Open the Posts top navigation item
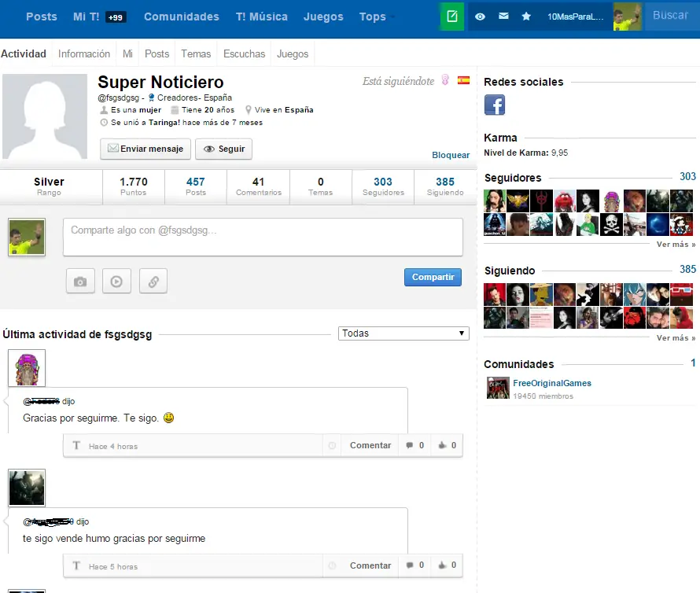 (x=42, y=17)
